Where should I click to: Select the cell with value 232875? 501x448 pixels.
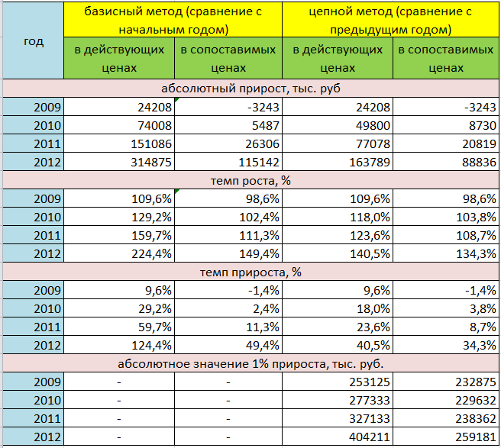click(x=446, y=382)
